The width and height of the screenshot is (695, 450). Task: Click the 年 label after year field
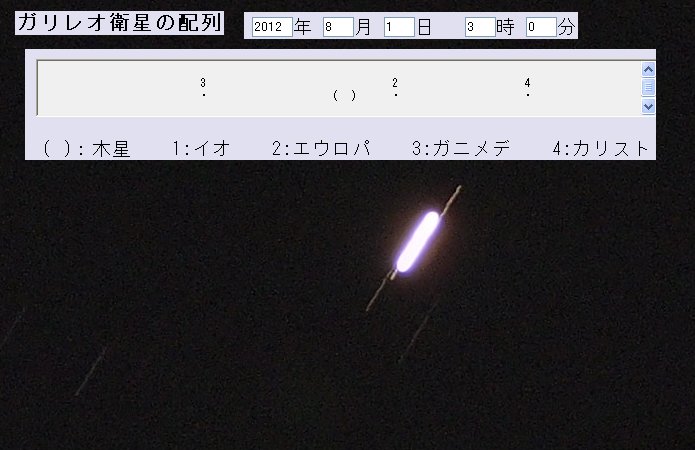pos(303,27)
